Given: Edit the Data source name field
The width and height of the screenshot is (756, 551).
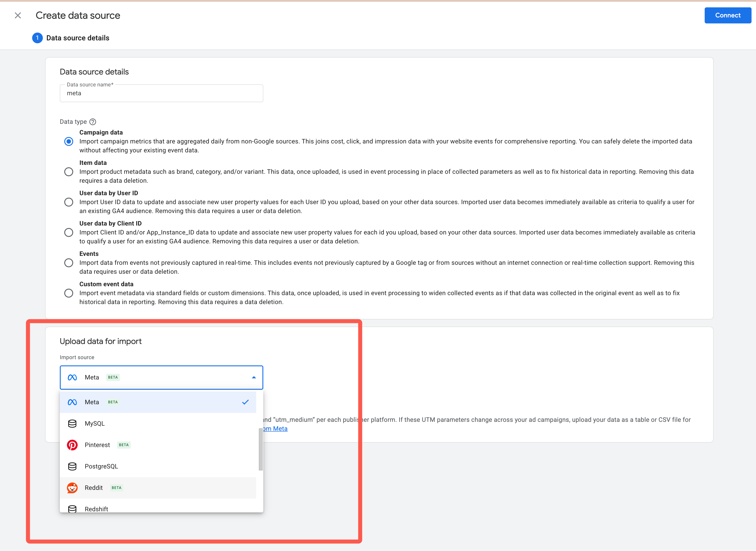Looking at the screenshot, I should [x=162, y=93].
